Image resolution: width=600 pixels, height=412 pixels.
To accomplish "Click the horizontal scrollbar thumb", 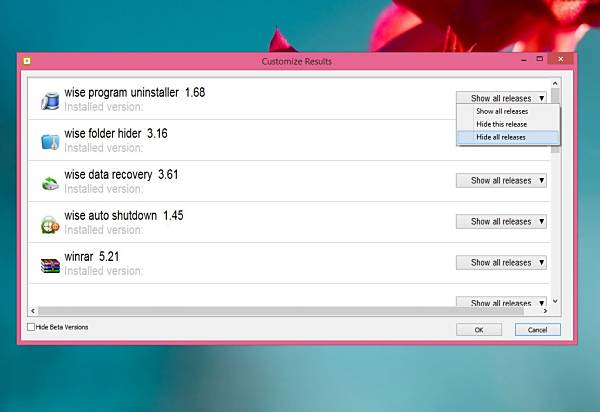I will [281, 311].
